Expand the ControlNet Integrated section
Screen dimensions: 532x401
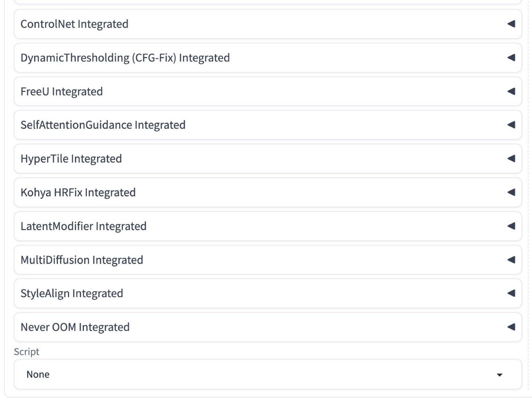(74, 24)
